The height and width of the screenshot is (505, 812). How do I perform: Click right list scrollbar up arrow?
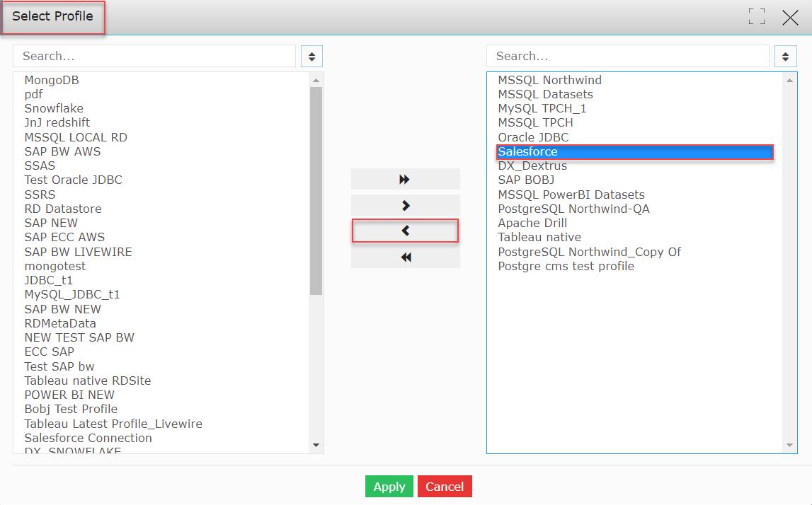[789, 80]
